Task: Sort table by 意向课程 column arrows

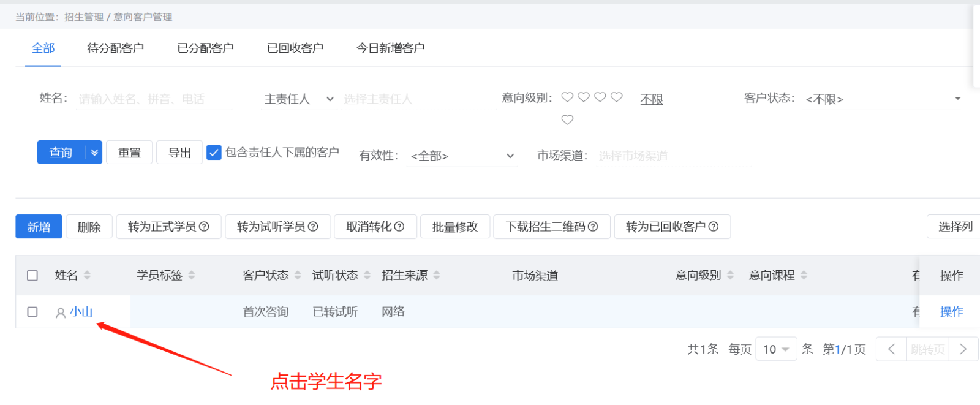Action: coord(804,275)
